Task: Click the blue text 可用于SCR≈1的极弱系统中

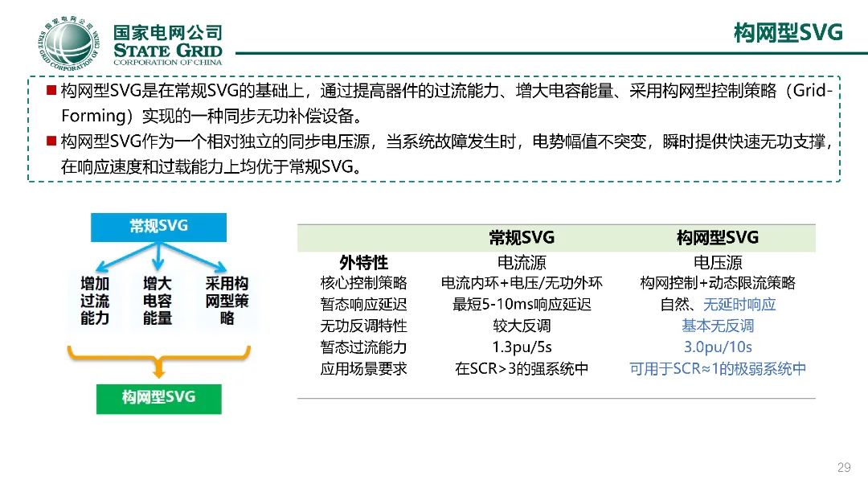Action: click(x=718, y=369)
